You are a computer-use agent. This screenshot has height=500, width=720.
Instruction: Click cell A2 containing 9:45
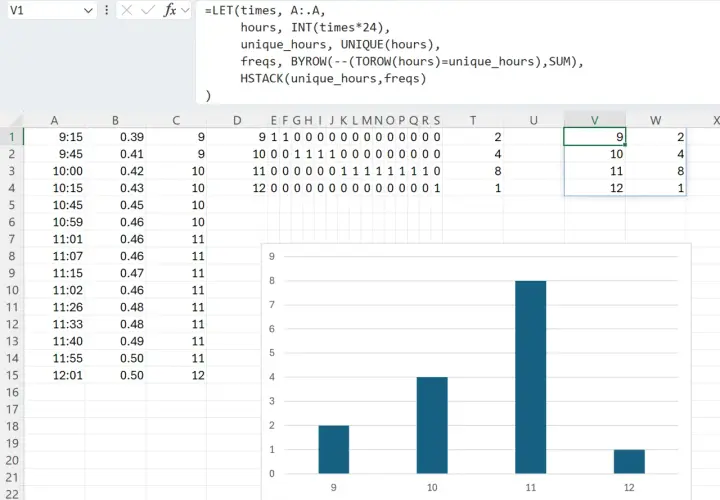tap(54, 154)
